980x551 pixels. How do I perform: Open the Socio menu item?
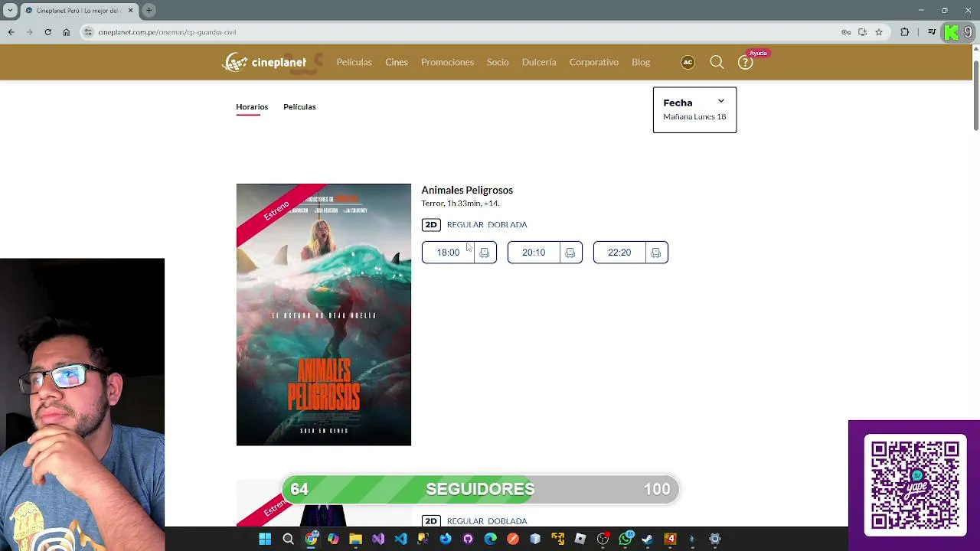point(498,62)
